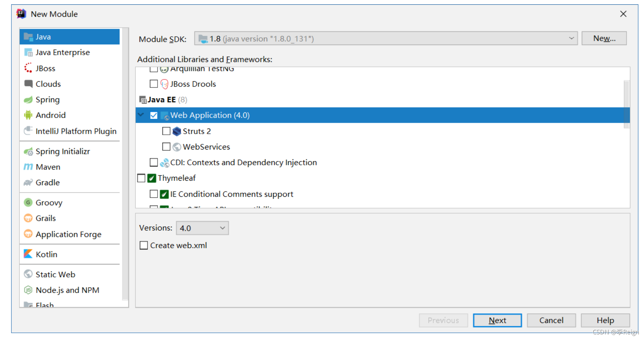Select the Spring Initializr icon

pos(28,151)
